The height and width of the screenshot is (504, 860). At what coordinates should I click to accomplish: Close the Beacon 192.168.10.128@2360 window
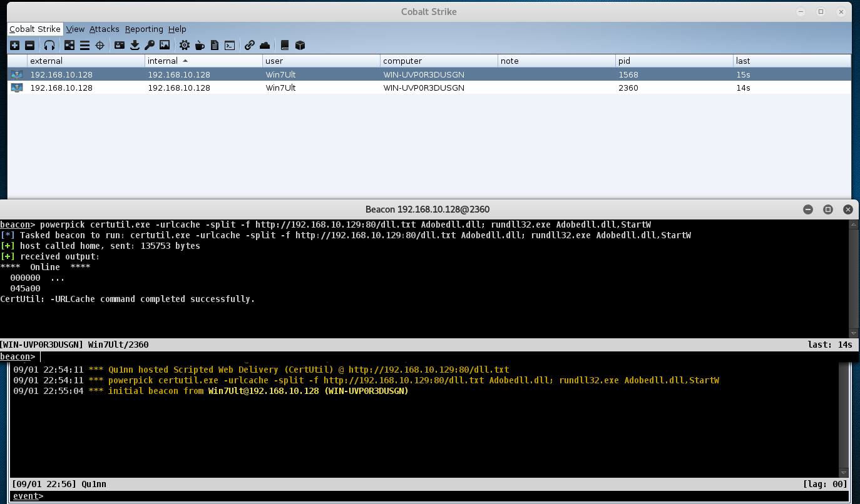click(848, 209)
